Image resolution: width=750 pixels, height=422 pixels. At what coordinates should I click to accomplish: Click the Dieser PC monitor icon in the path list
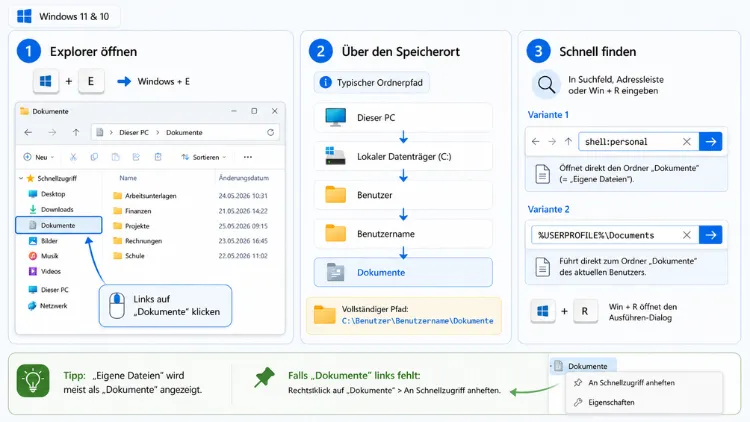(335, 117)
